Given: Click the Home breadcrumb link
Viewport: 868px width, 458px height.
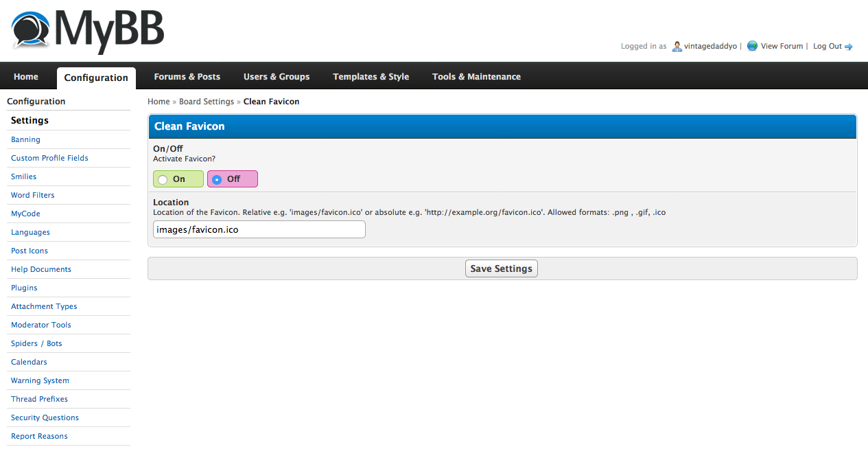Looking at the screenshot, I should [159, 102].
